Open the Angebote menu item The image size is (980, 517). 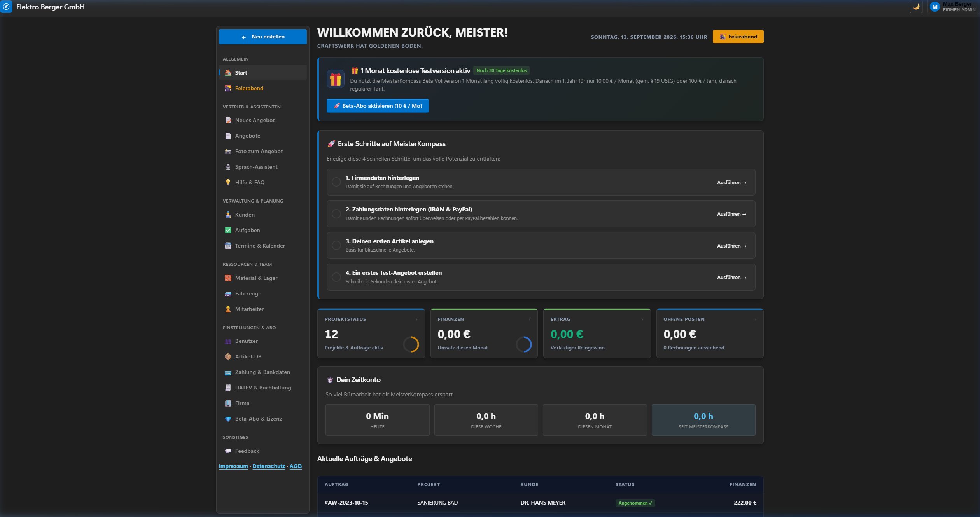point(262,136)
